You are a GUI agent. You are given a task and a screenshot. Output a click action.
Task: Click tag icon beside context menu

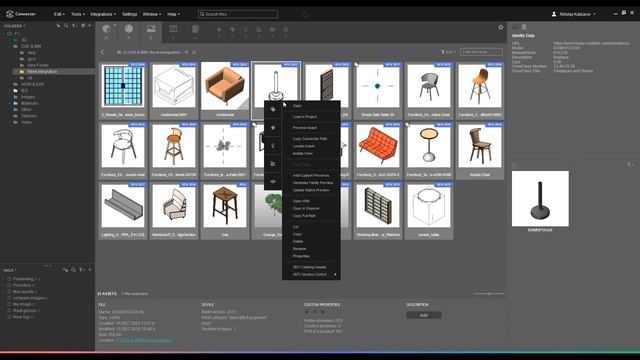click(273, 109)
